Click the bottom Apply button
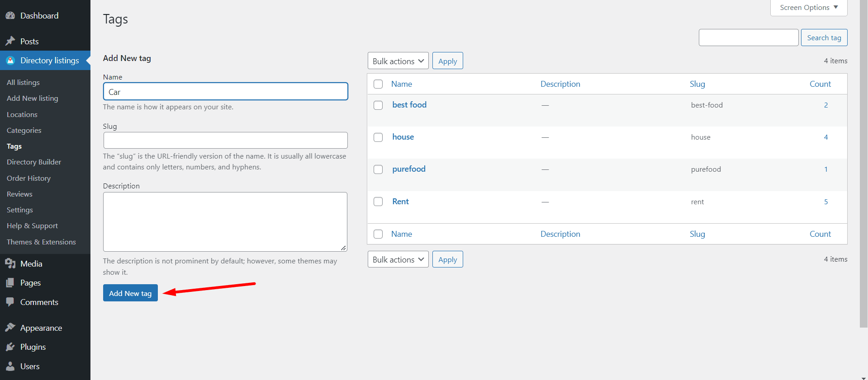This screenshot has height=380, width=868. coord(448,259)
